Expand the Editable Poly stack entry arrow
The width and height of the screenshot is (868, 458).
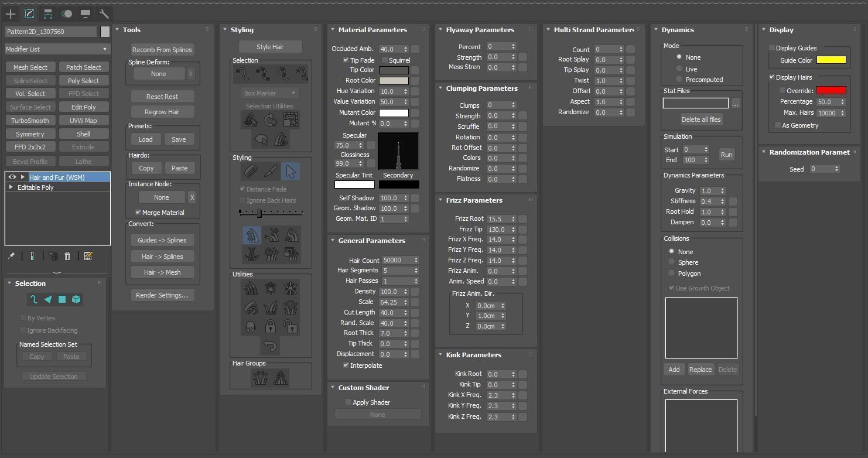[11, 187]
